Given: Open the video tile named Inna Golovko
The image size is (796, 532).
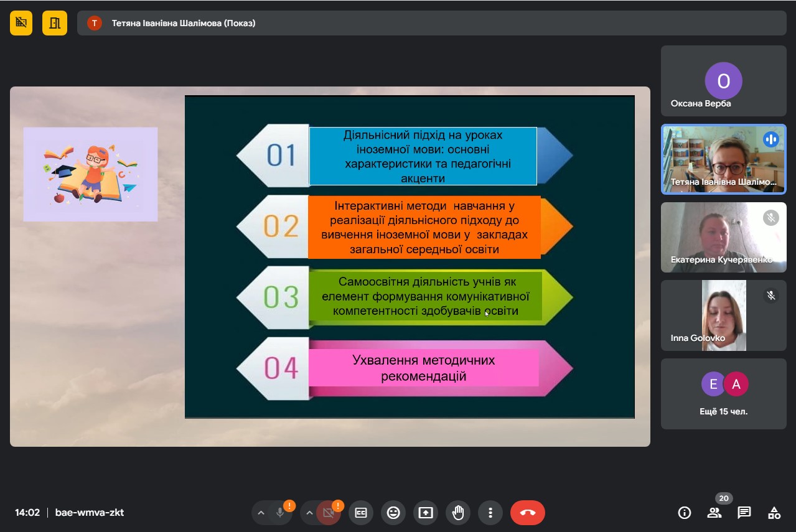Looking at the screenshot, I should pyautogui.click(x=724, y=315).
